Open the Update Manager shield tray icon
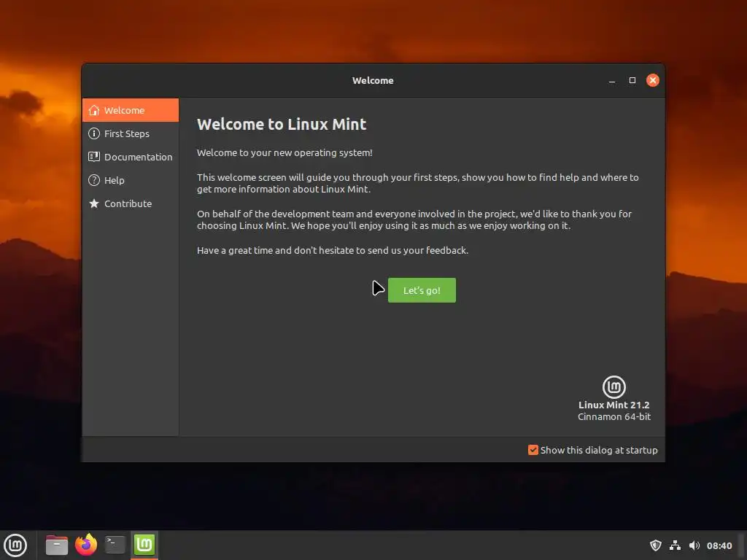747x560 pixels. click(656, 545)
